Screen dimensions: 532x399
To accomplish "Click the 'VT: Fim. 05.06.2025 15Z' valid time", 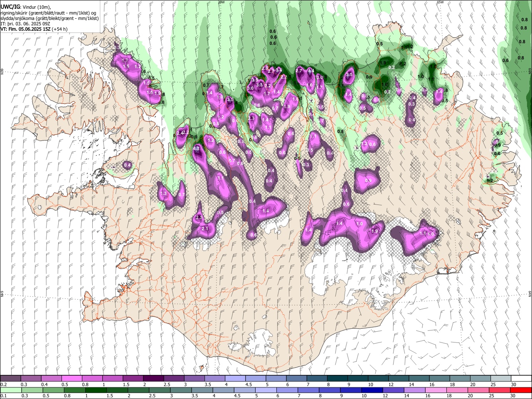I will click(x=25, y=29).
